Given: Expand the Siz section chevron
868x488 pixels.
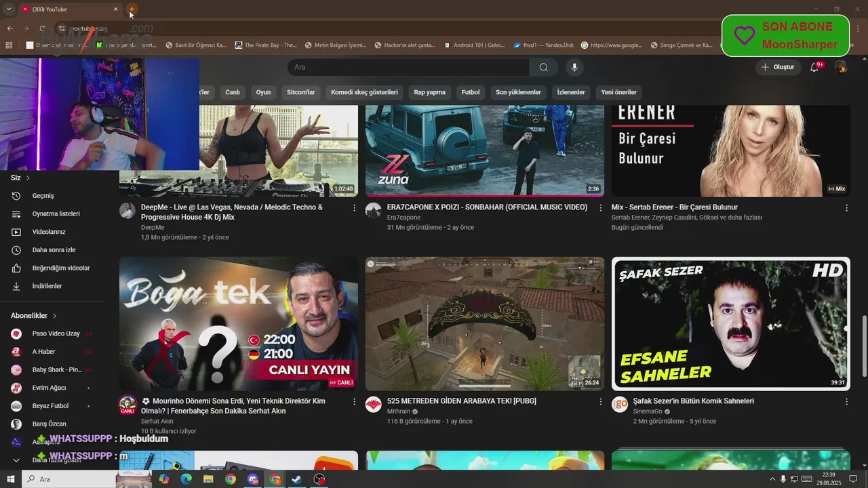Looking at the screenshot, I should pos(28,178).
